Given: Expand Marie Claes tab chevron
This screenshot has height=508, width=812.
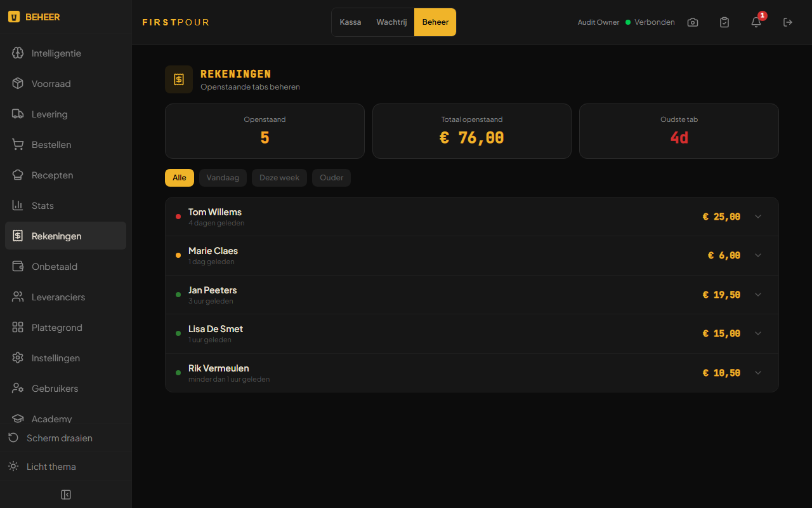Looking at the screenshot, I should [758, 255].
